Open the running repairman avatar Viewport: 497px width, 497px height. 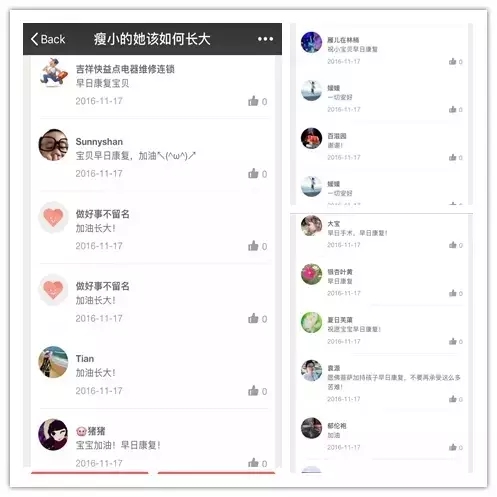click(53, 72)
